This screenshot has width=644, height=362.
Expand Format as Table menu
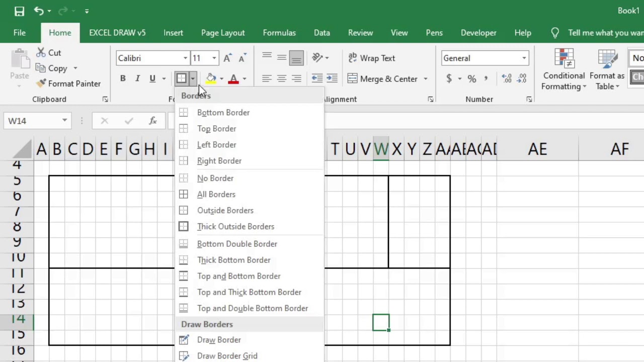pos(607,69)
